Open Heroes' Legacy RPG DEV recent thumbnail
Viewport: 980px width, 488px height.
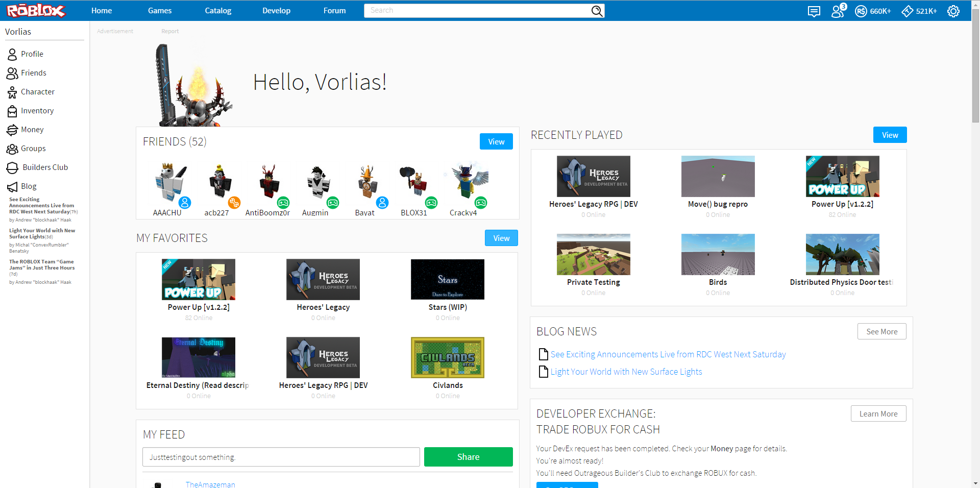click(x=594, y=176)
